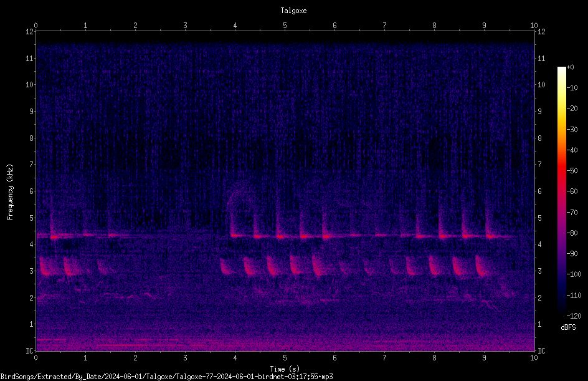Click the dBFS unit label
The height and width of the screenshot is (381, 588).
568,327
